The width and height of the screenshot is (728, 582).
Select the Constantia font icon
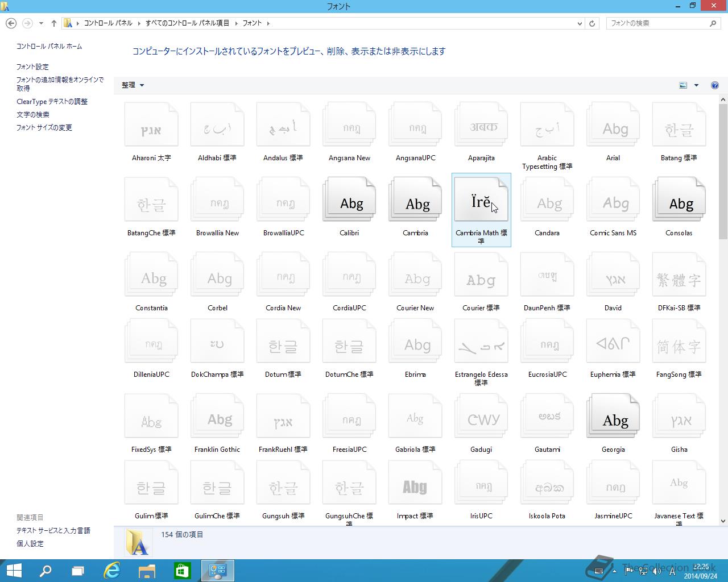pyautogui.click(x=151, y=275)
